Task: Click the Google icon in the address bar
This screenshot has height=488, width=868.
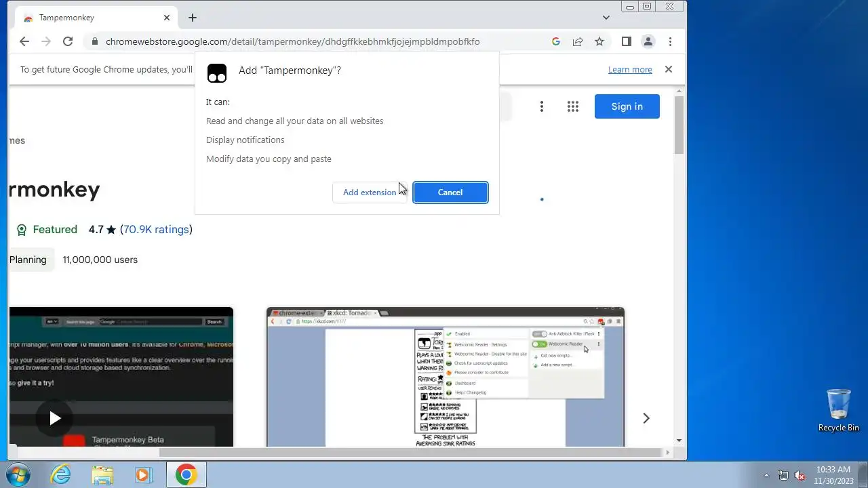Action: pos(556,41)
